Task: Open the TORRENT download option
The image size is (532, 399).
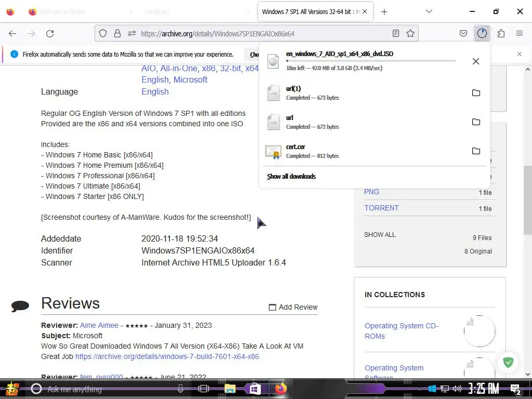Action: tap(381, 208)
